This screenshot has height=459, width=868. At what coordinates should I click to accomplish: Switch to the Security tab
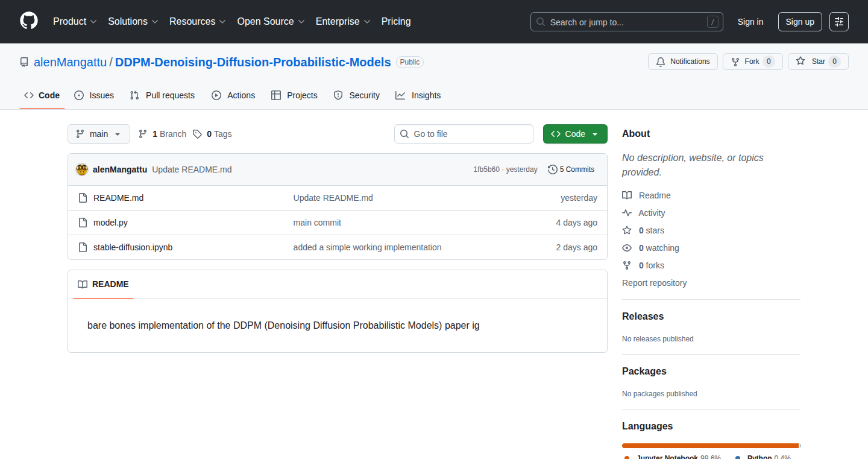click(x=357, y=95)
